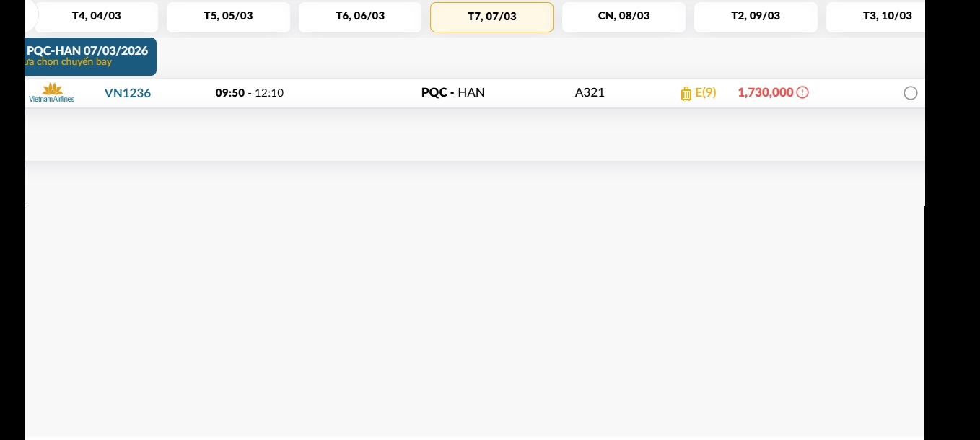Click the 'lựa chọn chuyến bay' subtitle
980x440 pixels.
coord(68,62)
